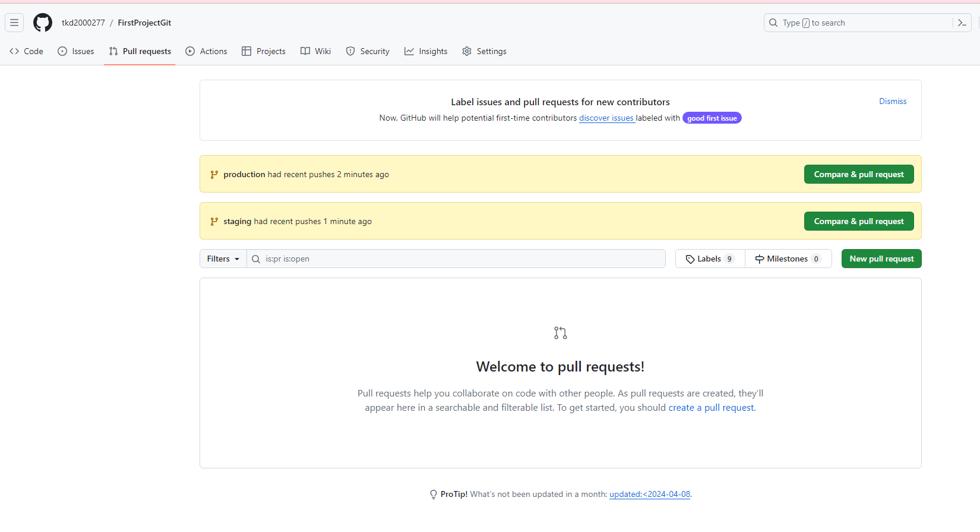Click the lightbulb ProTip icon

434,495
